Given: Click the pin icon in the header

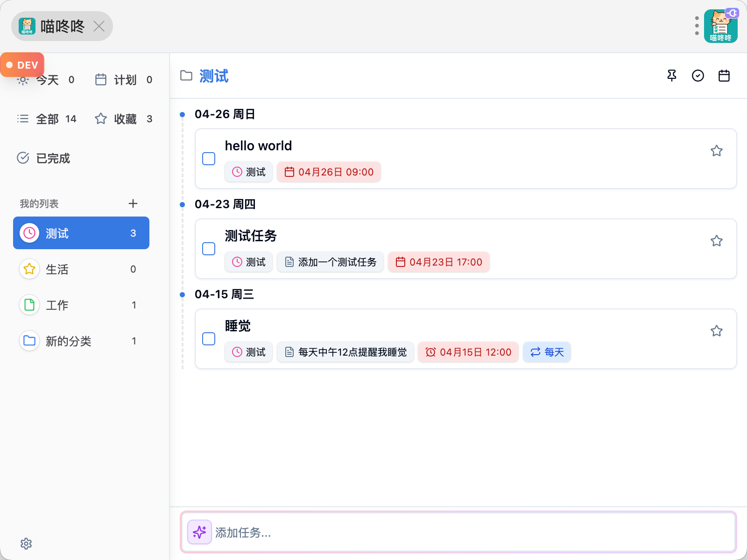Looking at the screenshot, I should (672, 76).
